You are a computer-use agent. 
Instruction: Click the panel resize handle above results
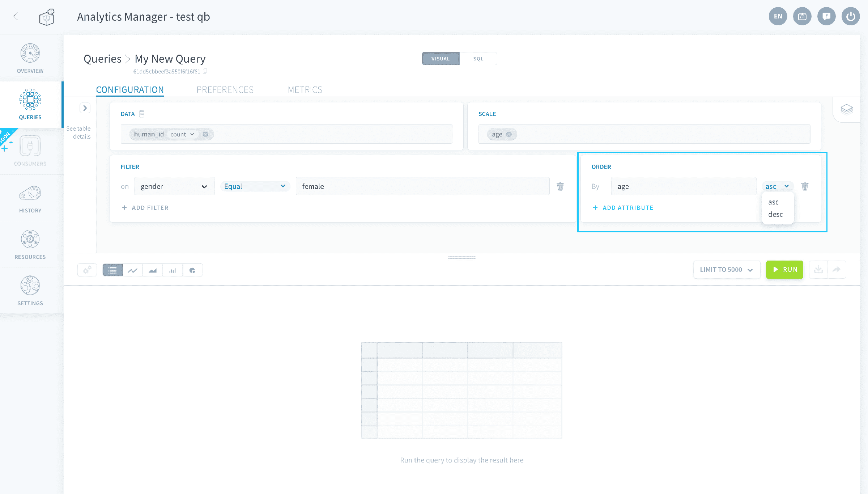tap(461, 257)
